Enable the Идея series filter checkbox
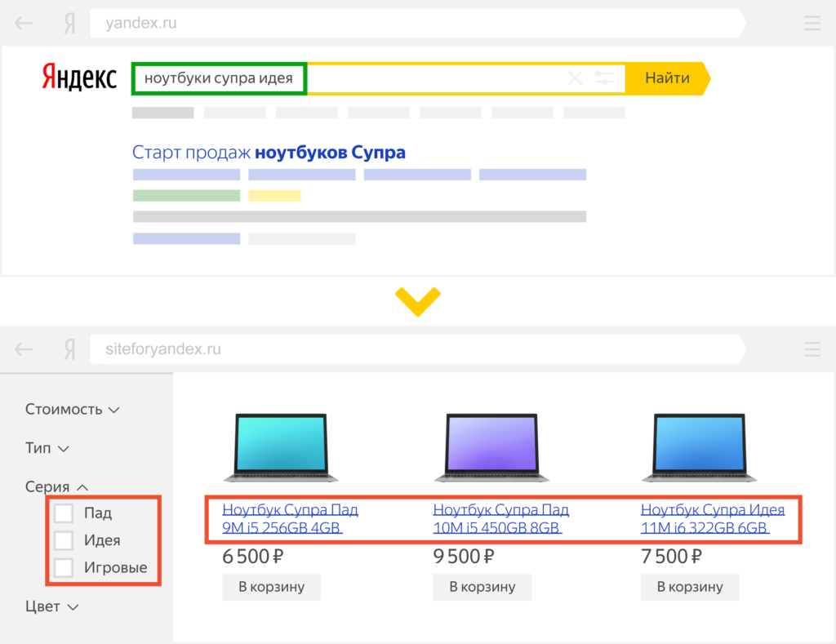Viewport: 836px width, 644px height. point(64,540)
